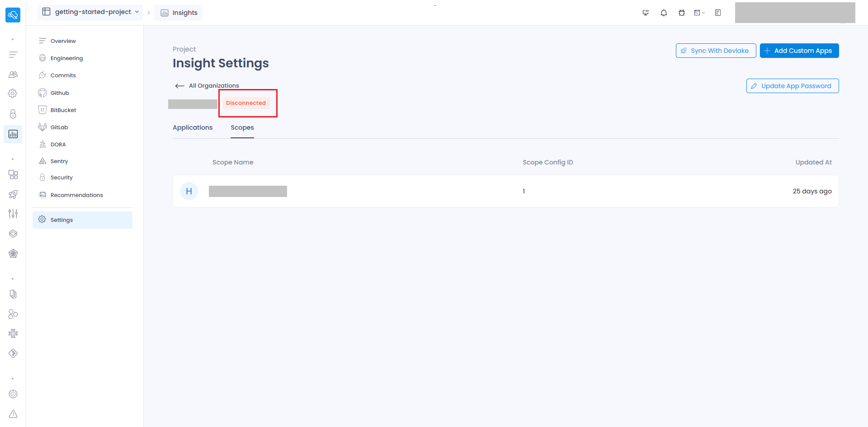Click the bug icon in top bar
Viewport: 868px width, 427px height.
click(x=682, y=13)
